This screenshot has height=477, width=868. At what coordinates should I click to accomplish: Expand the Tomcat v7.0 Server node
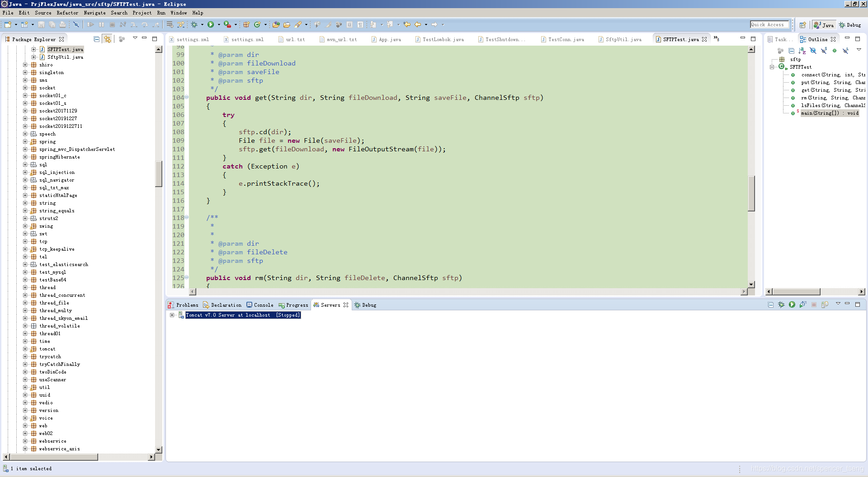point(172,315)
